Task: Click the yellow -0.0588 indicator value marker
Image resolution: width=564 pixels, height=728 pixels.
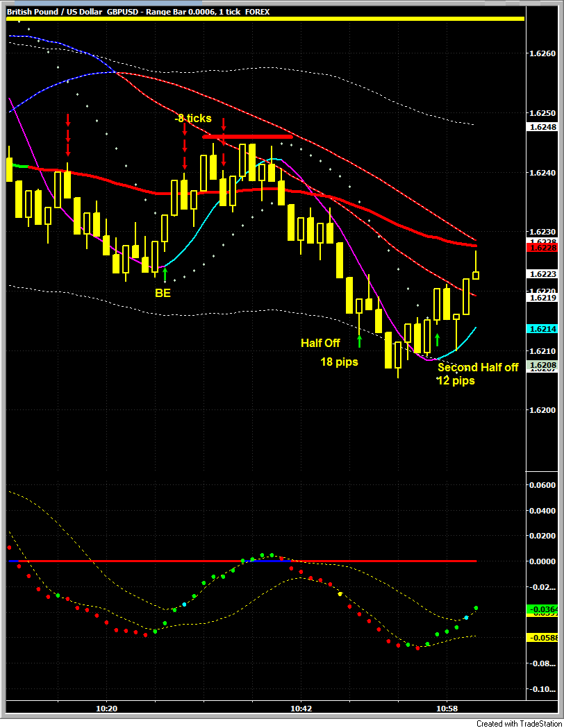Action: 542,638
